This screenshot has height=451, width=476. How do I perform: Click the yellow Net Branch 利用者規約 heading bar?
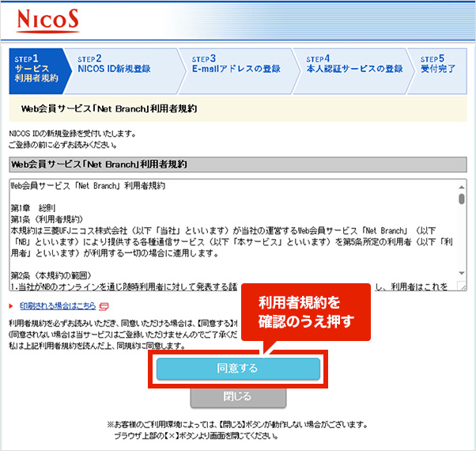coord(237,107)
